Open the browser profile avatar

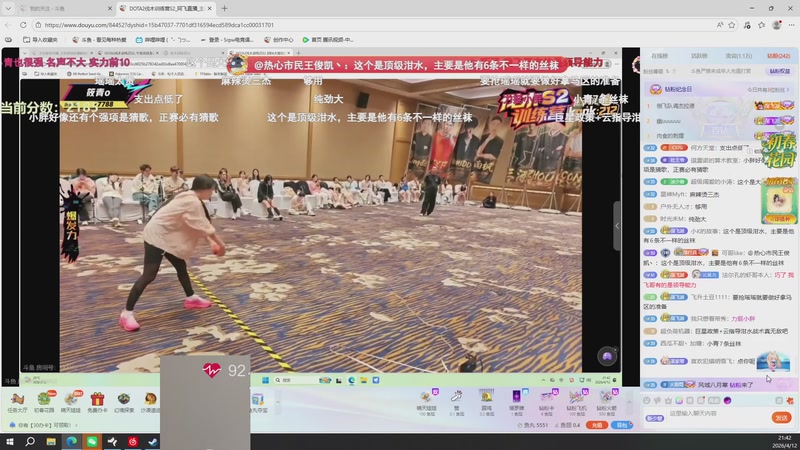(x=777, y=24)
